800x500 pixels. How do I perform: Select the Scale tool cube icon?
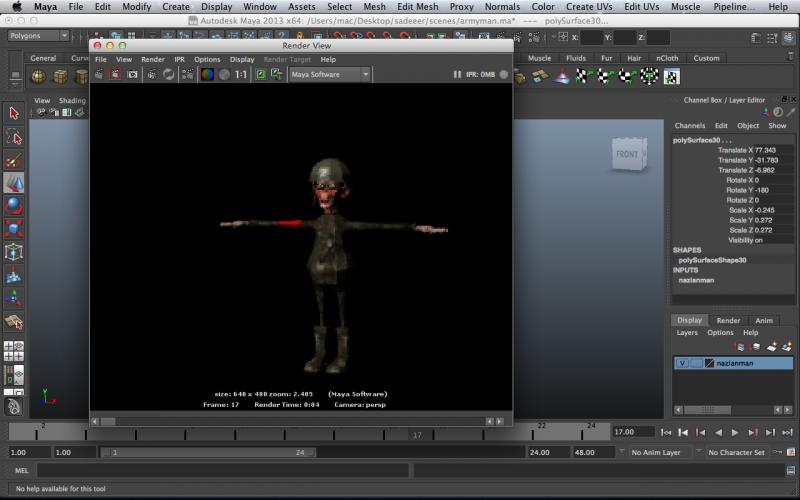pos(14,229)
